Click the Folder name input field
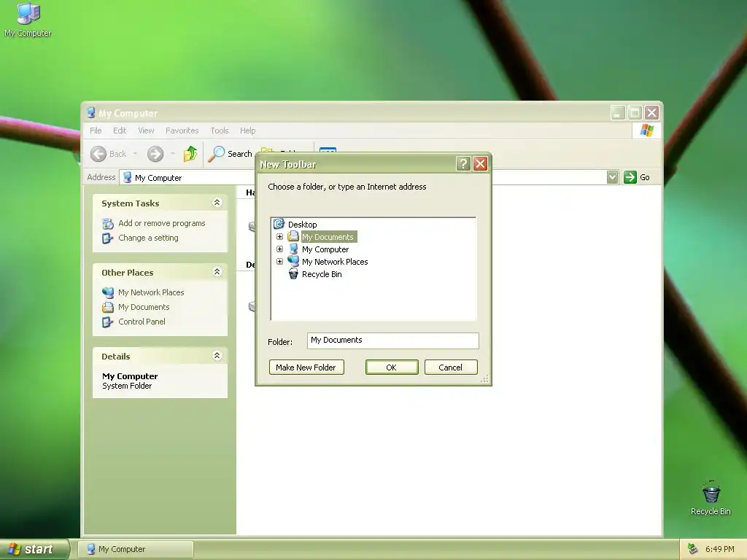This screenshot has height=560, width=747. point(393,341)
